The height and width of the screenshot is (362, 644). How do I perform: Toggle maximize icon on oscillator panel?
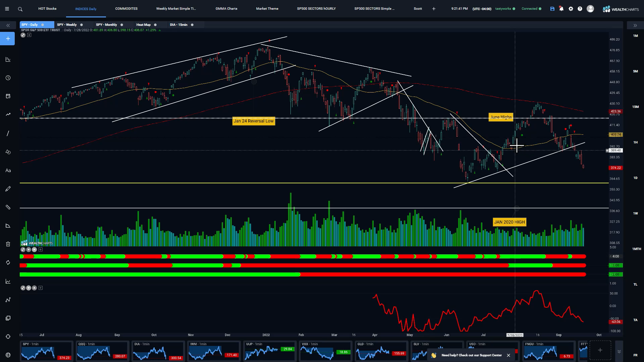[x=23, y=288]
